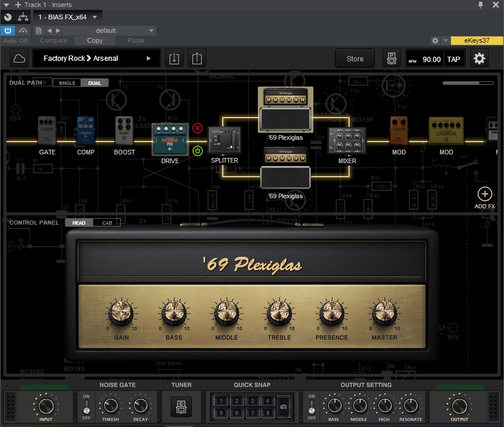Open the insert routing icon
This screenshot has height=427, width=504.
coord(23,17)
